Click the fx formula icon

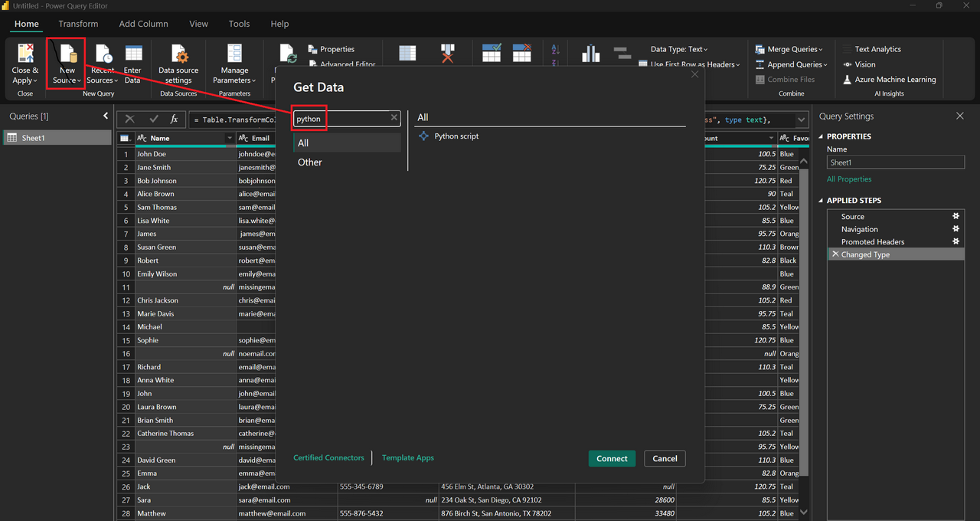pyautogui.click(x=174, y=120)
